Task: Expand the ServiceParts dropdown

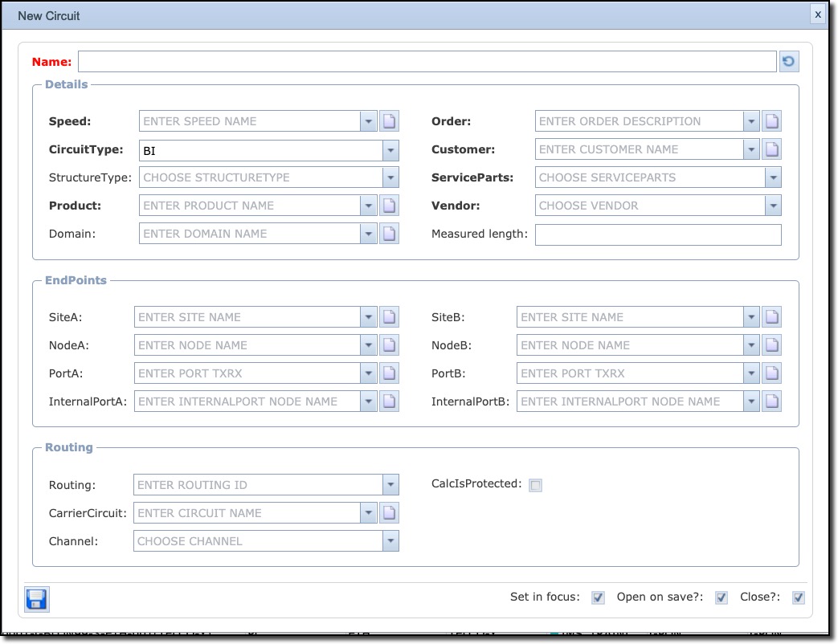Action: (x=773, y=177)
